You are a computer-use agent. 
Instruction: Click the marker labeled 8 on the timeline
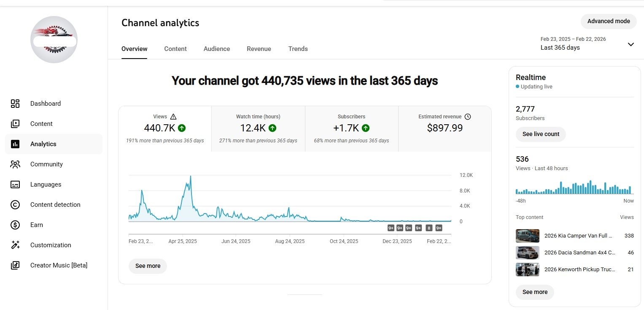(429, 228)
